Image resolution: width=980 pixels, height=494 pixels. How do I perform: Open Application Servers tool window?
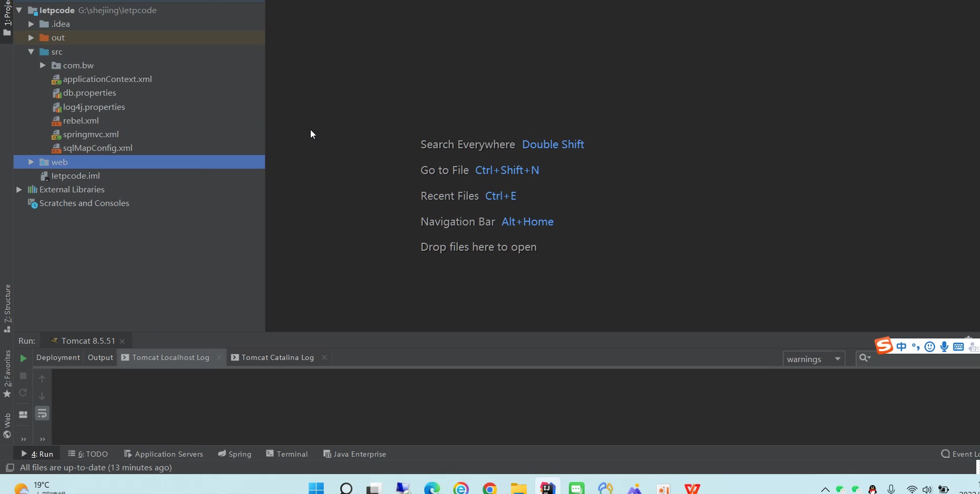(164, 454)
